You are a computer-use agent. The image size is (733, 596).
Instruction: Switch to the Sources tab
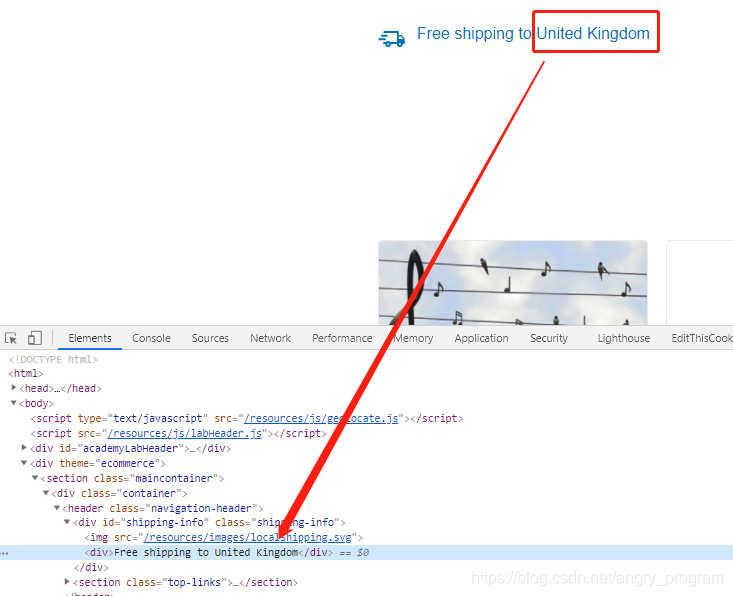click(x=210, y=338)
